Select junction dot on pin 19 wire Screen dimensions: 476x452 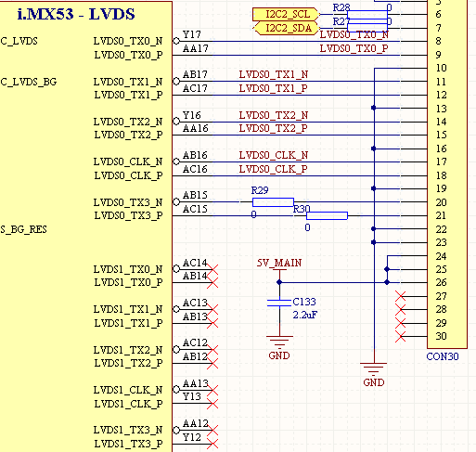[x=374, y=188]
